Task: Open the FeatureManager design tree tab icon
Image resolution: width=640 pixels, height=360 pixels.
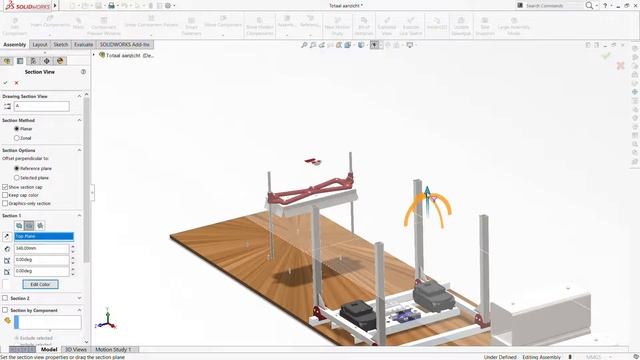Action: point(7,61)
